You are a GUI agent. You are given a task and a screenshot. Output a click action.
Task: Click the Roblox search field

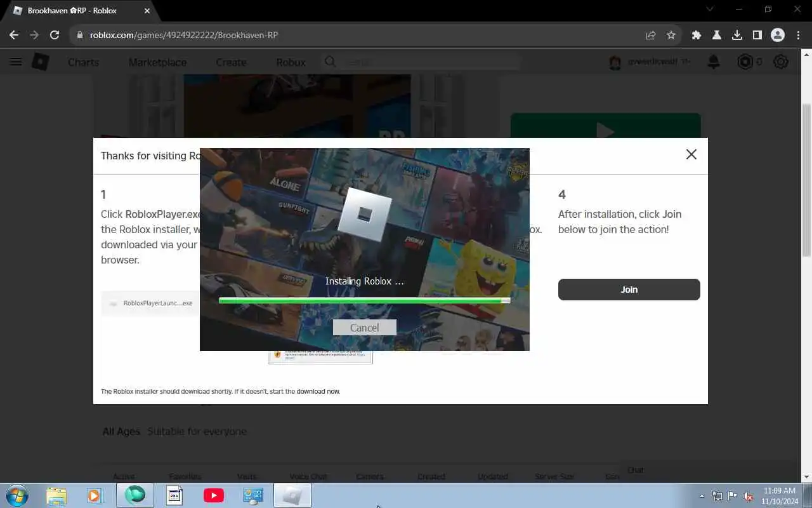pyautogui.click(x=421, y=62)
